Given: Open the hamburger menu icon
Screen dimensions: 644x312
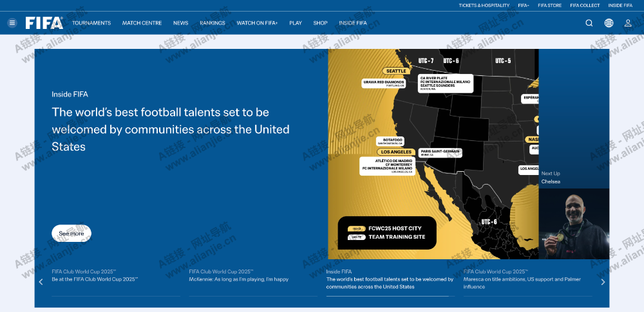Looking at the screenshot, I should 12,23.
